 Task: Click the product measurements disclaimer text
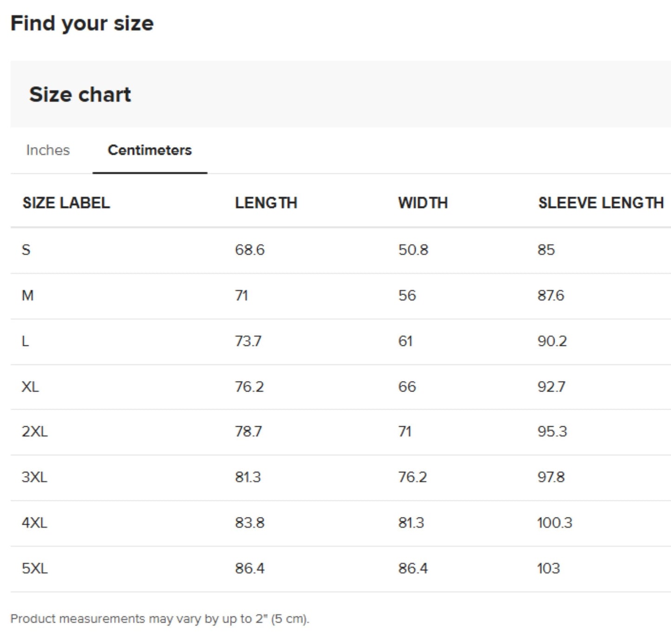159,619
